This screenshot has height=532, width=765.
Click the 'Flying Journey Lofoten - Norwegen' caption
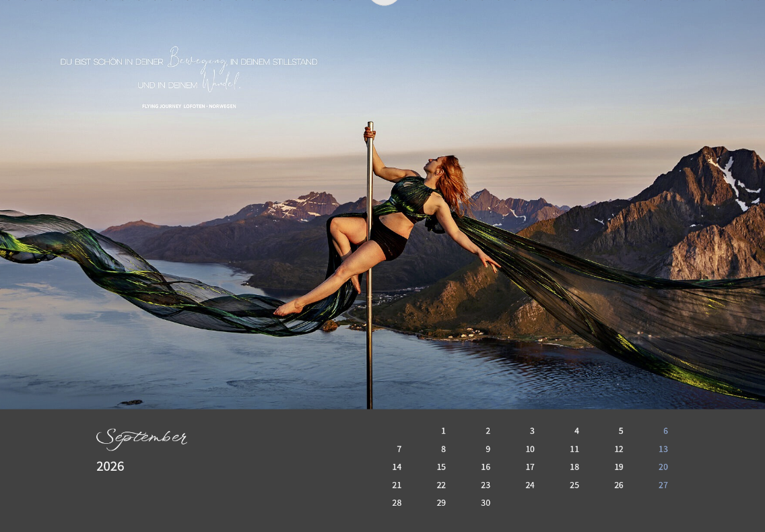pos(189,106)
